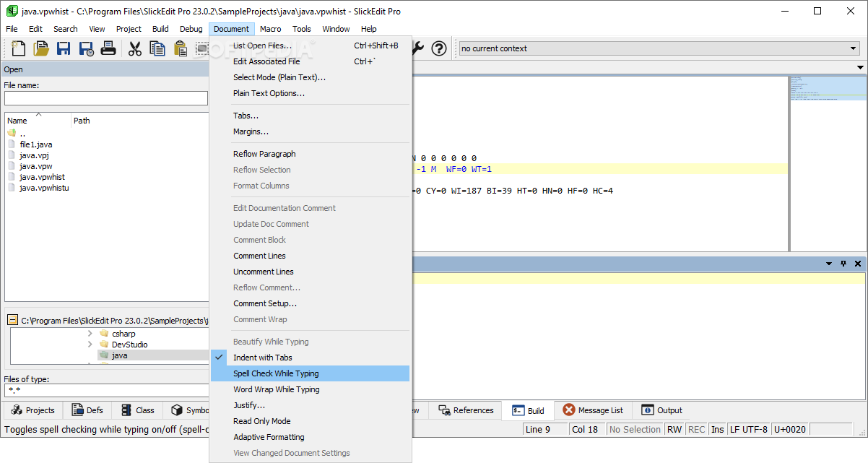
Task: Toggle Read Only Mode
Action: (x=310, y=421)
